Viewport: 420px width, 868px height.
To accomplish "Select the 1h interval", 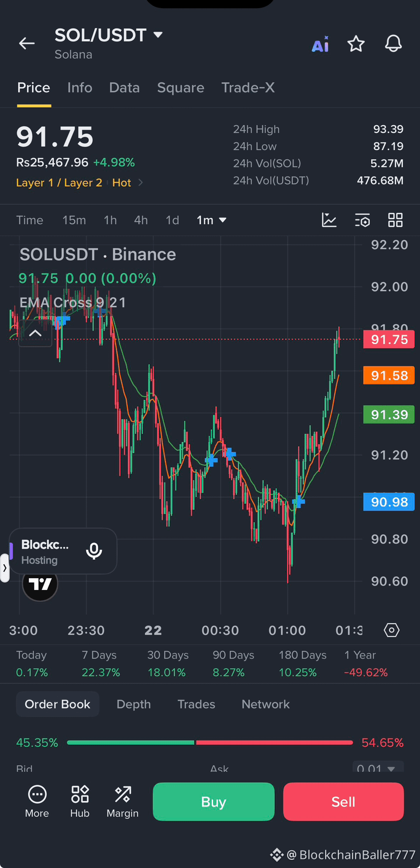I will pyautogui.click(x=110, y=220).
